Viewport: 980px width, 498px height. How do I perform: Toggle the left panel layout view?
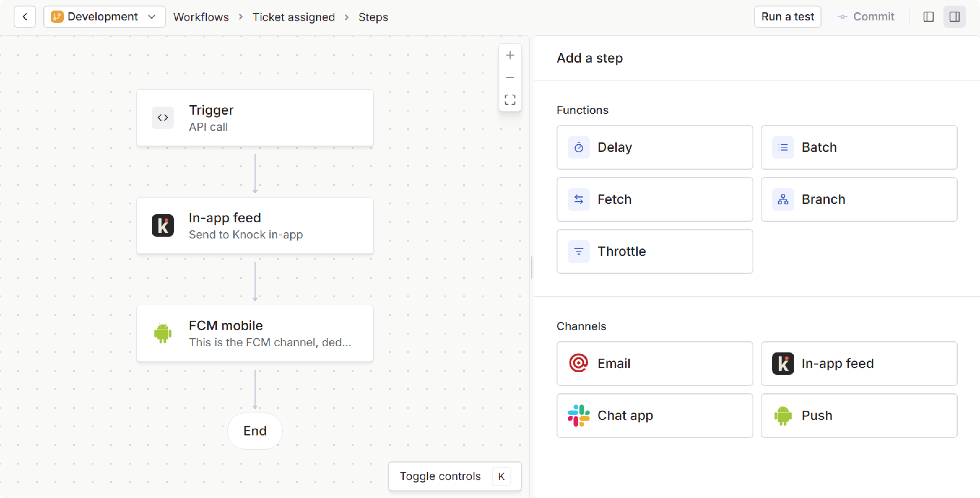928,17
